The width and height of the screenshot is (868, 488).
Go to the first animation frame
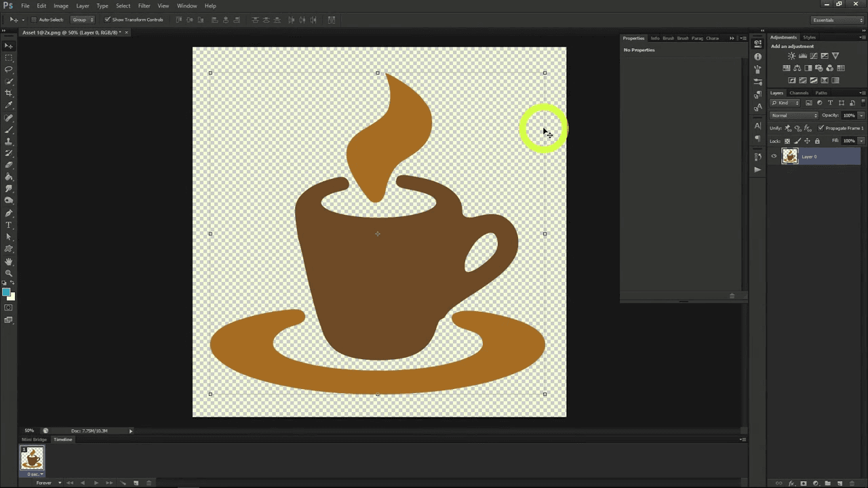70,483
